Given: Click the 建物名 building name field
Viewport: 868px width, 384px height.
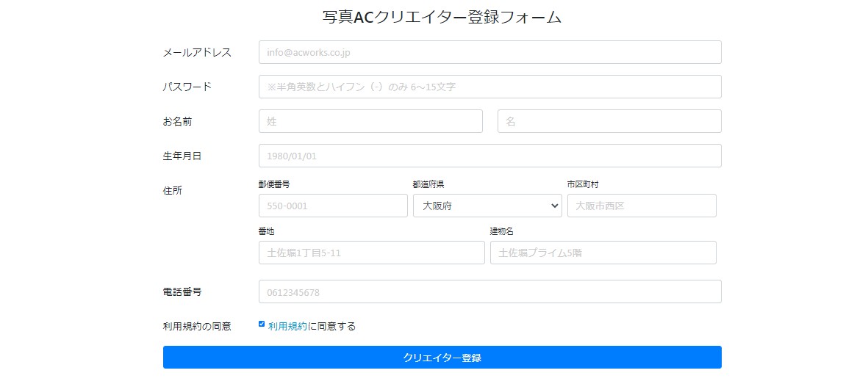Looking at the screenshot, I should coord(603,253).
